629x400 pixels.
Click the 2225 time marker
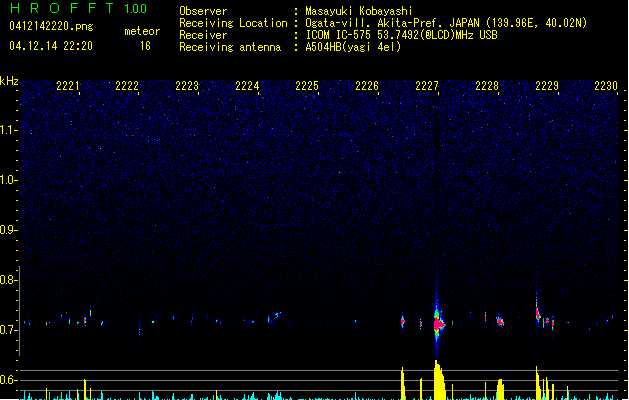(307, 86)
